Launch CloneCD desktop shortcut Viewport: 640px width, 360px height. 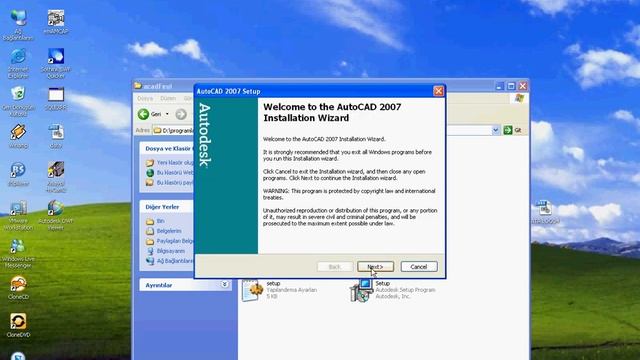coord(18,288)
